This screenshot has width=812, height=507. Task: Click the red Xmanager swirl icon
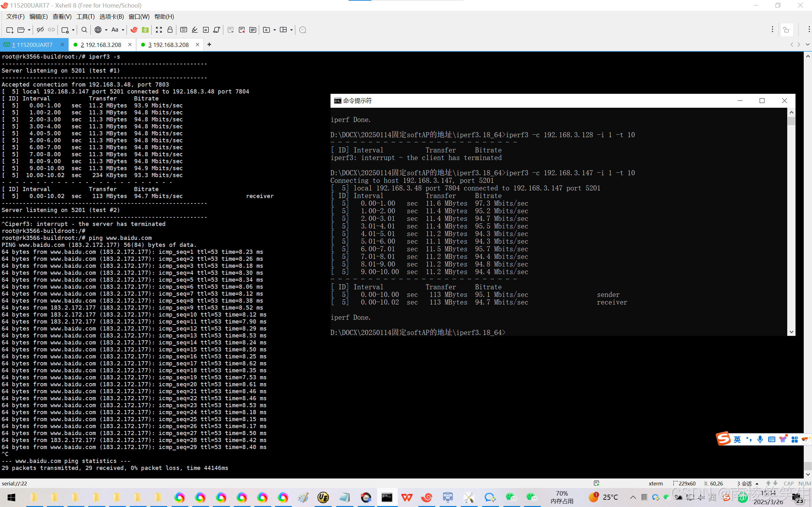coord(134,30)
